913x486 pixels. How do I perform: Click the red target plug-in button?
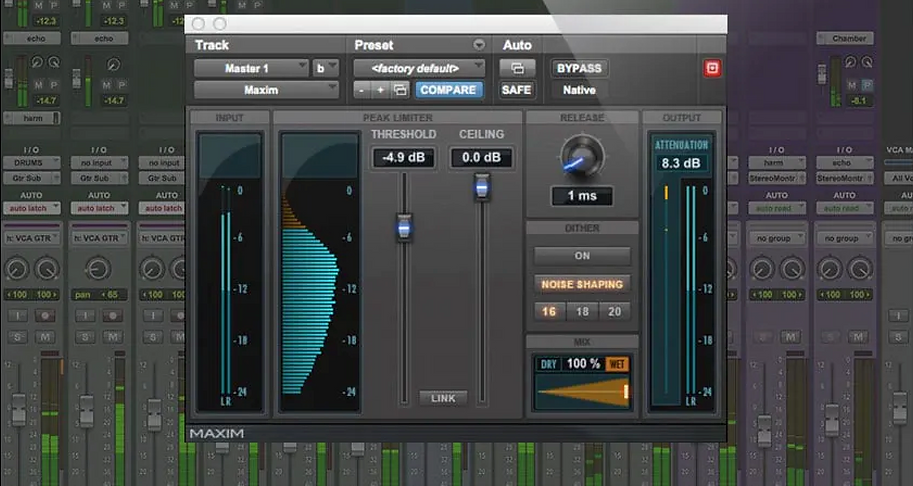712,68
